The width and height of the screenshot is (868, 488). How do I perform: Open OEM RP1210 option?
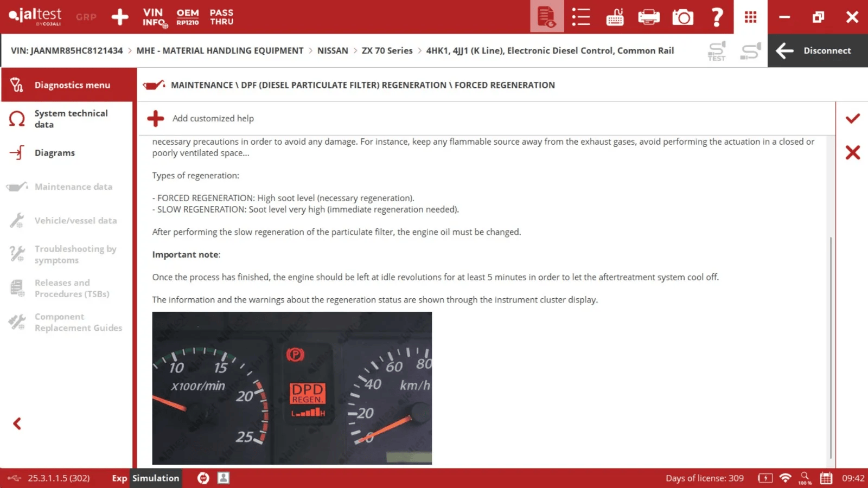point(188,17)
